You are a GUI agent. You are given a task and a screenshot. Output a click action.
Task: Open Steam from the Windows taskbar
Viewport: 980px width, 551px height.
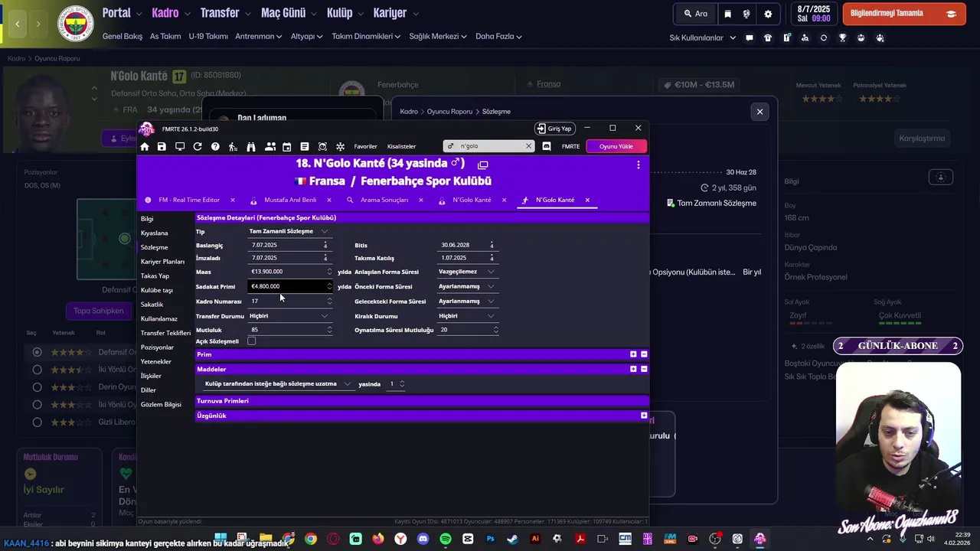513,539
